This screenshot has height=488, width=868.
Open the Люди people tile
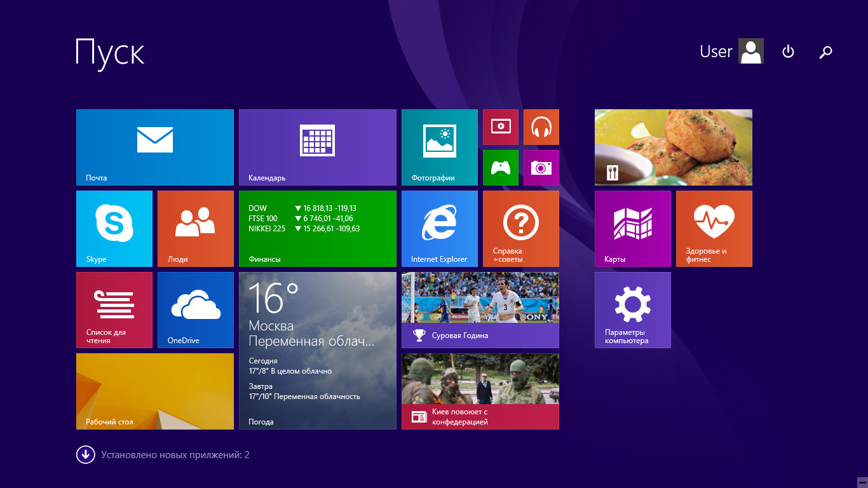(x=196, y=228)
